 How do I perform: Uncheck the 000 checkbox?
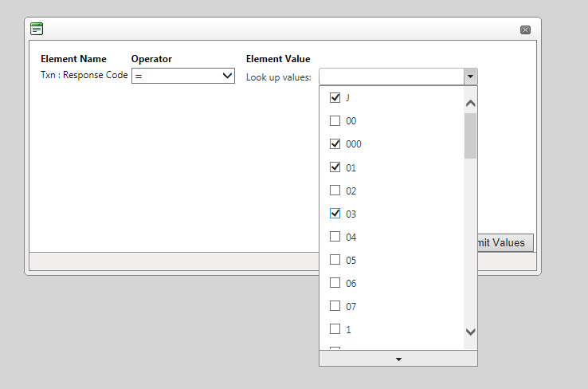(335, 143)
